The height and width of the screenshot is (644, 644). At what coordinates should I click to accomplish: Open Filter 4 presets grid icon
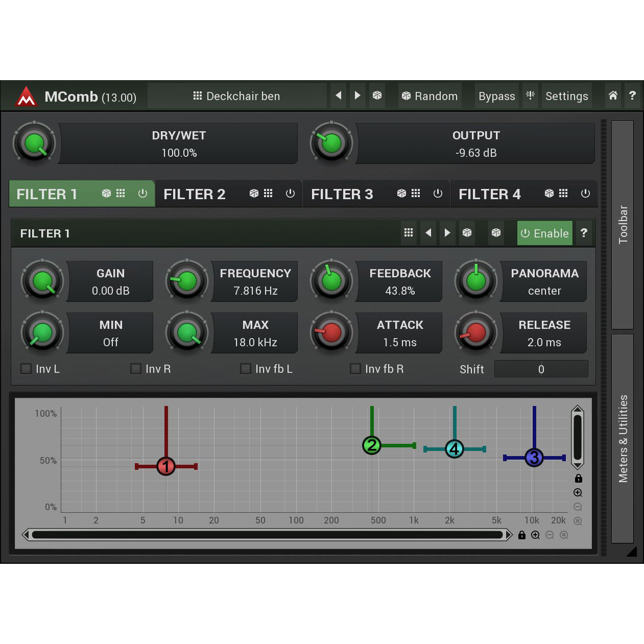563,194
